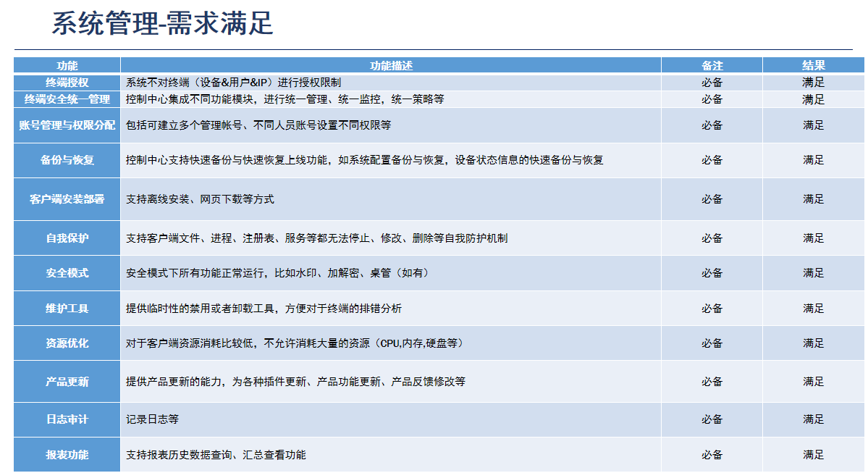This screenshot has height=473, width=868.
Task: Select the 日志审计 function cell
Action: (67, 419)
